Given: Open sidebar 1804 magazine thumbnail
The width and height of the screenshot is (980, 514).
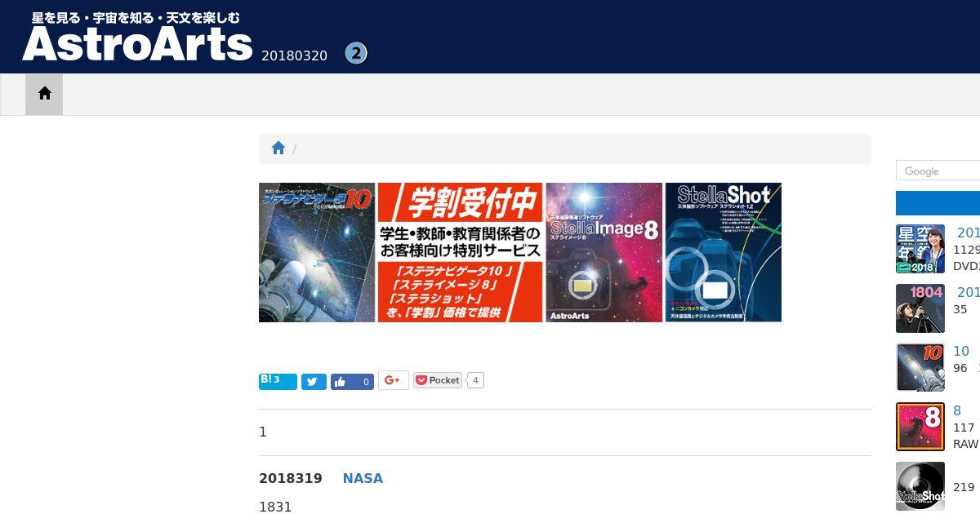Looking at the screenshot, I should point(920,308).
